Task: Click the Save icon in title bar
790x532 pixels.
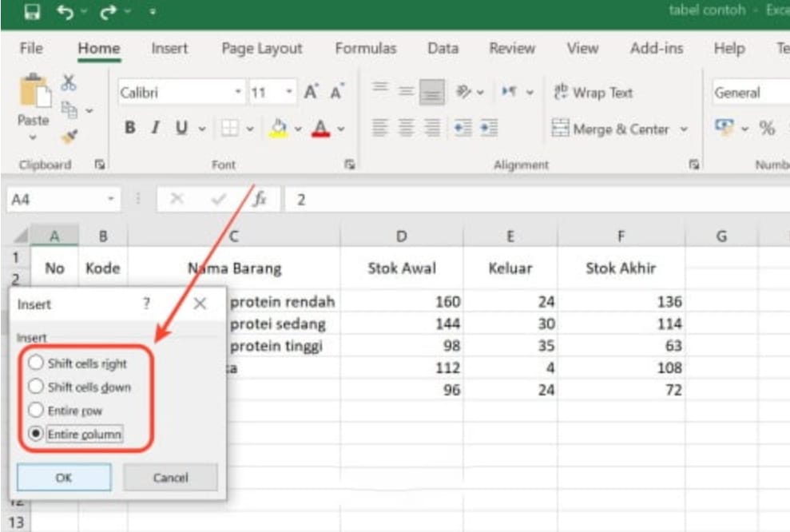Action: (33, 14)
